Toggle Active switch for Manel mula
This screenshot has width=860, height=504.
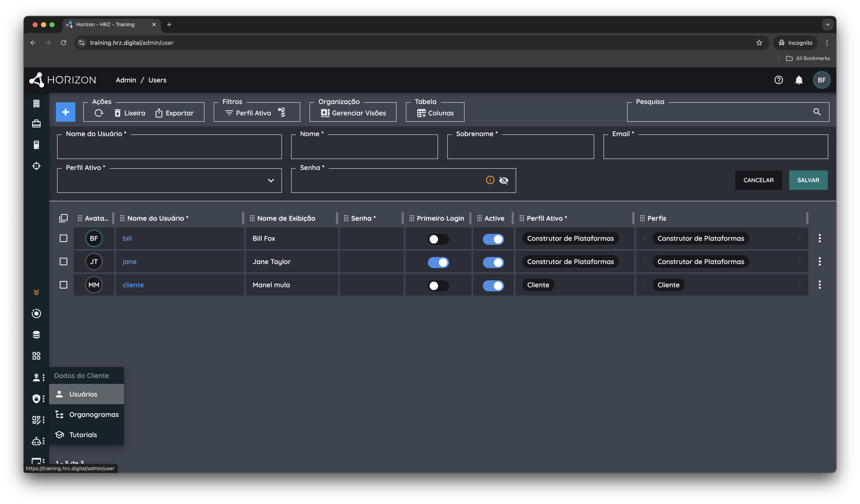(493, 285)
